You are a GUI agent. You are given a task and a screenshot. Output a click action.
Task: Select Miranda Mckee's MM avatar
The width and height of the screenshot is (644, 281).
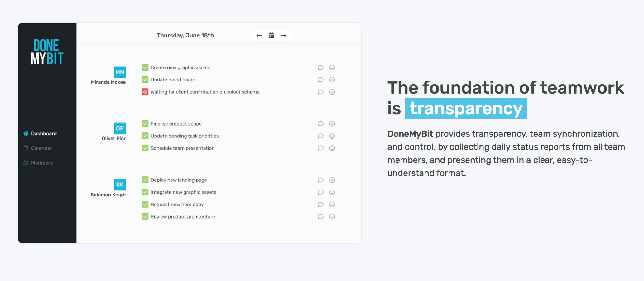point(120,72)
